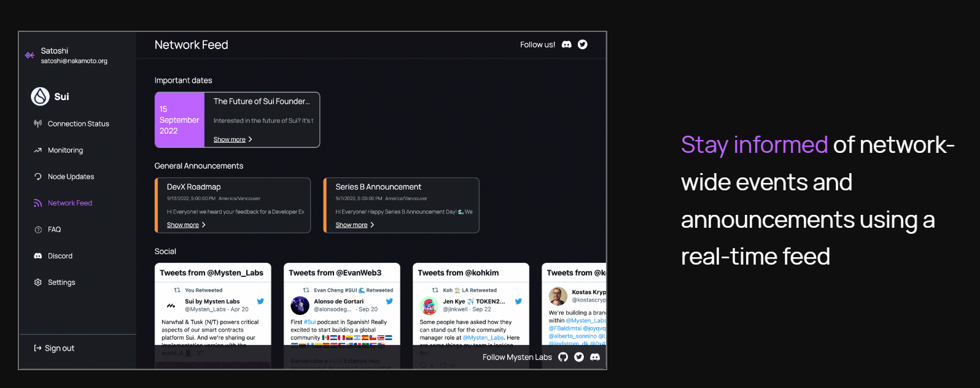
Task: Click the purple back arrow beside Satoshi
Action: click(29, 55)
